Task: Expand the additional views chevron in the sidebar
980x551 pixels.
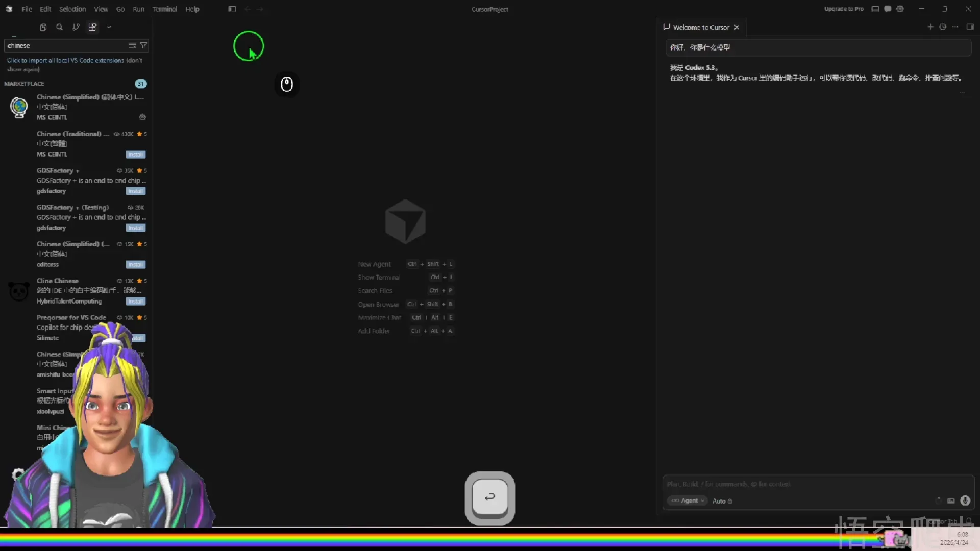Action: [x=109, y=27]
